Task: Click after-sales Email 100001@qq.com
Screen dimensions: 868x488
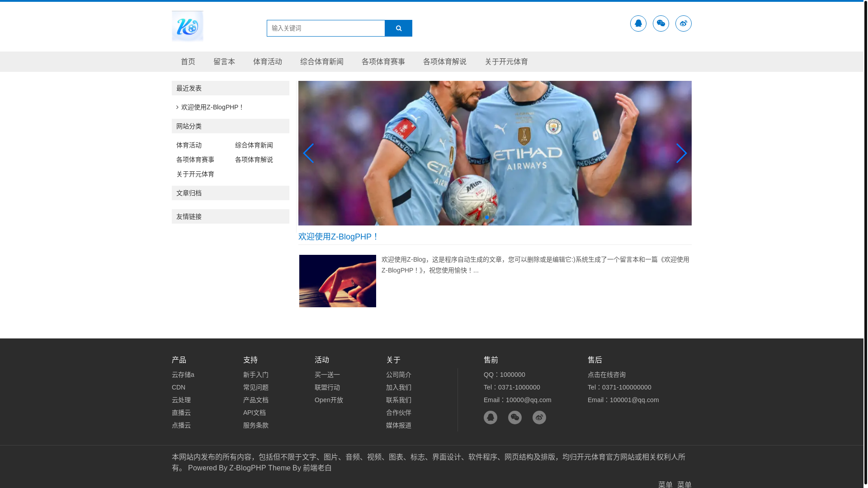Action: [623, 400]
